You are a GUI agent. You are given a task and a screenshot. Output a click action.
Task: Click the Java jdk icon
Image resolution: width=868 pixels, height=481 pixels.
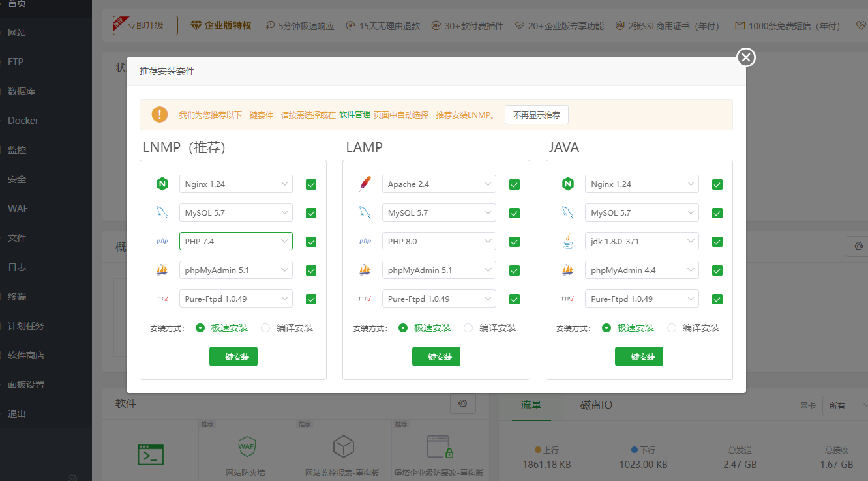pyautogui.click(x=568, y=242)
